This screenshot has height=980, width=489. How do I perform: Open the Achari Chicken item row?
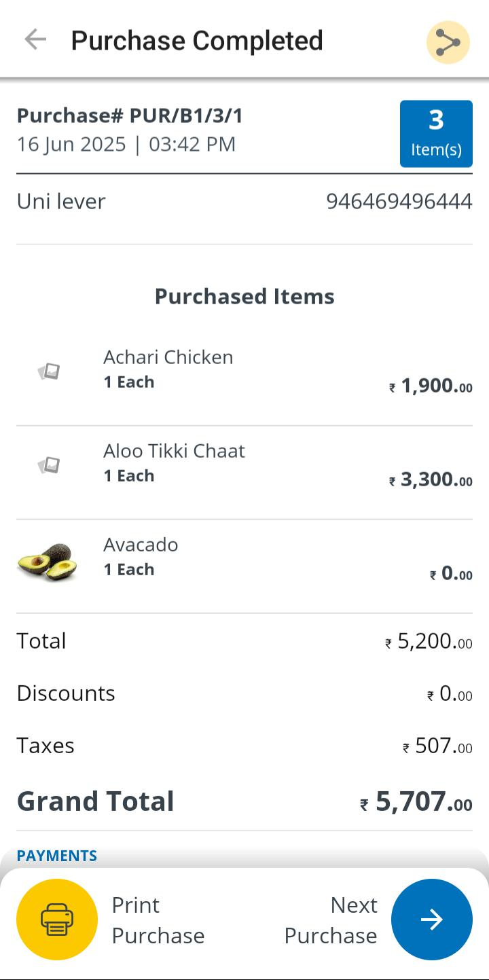(244, 371)
